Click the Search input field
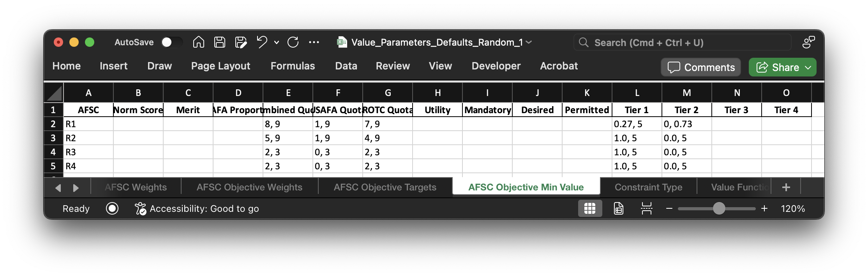This screenshot has width=868, height=277. [683, 42]
